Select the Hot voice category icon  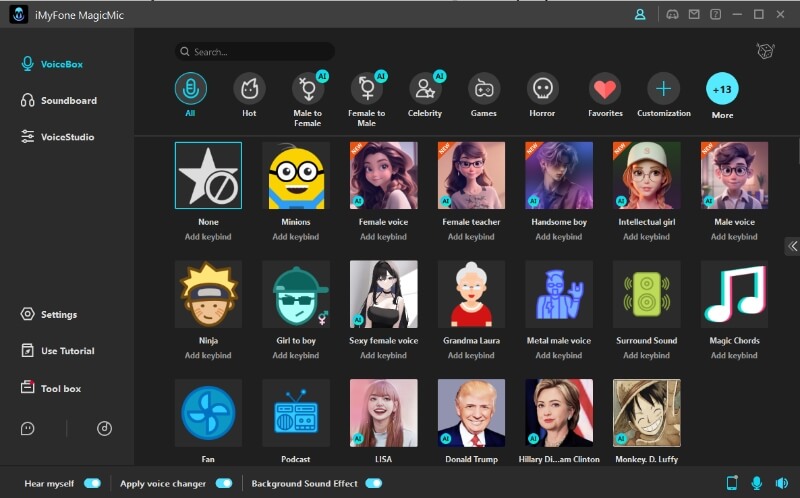point(249,89)
